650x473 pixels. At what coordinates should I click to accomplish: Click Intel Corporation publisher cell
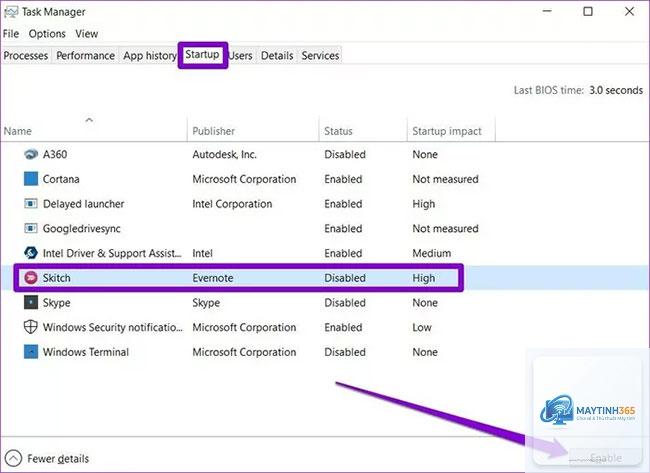tap(232, 204)
